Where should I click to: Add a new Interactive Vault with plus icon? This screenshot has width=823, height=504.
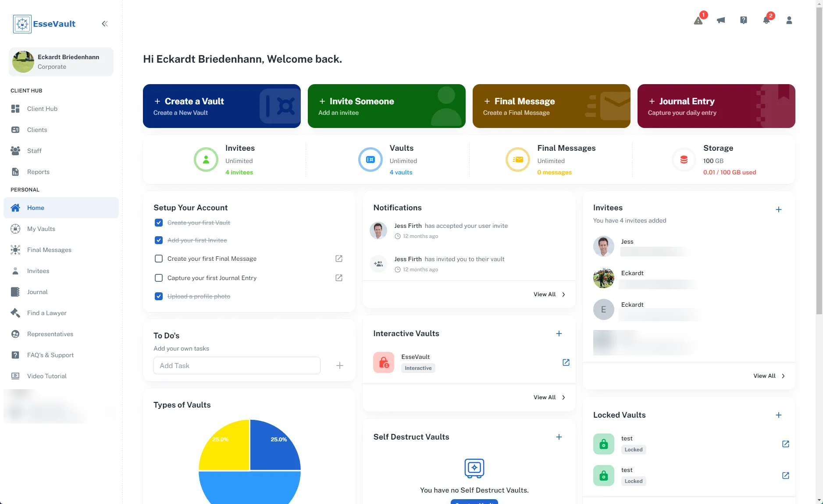pos(559,334)
